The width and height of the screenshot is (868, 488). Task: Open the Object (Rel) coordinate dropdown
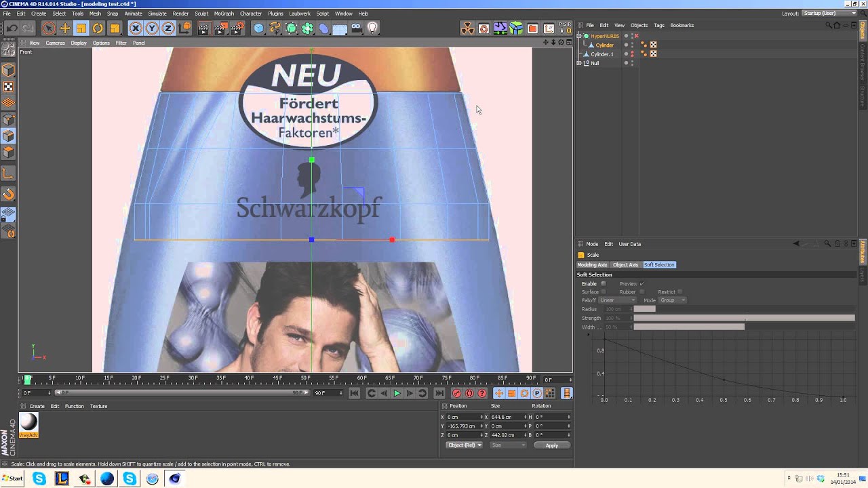[465, 445]
